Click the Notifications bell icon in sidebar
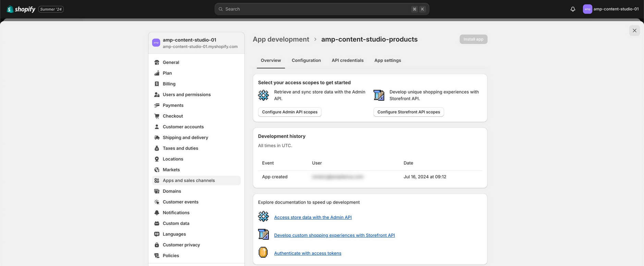 pos(157,213)
